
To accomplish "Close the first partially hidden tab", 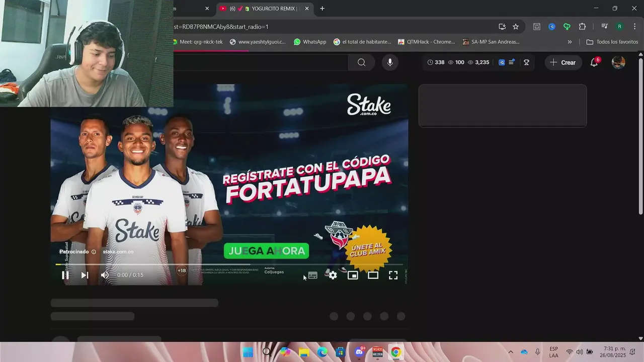I will [x=207, y=9].
